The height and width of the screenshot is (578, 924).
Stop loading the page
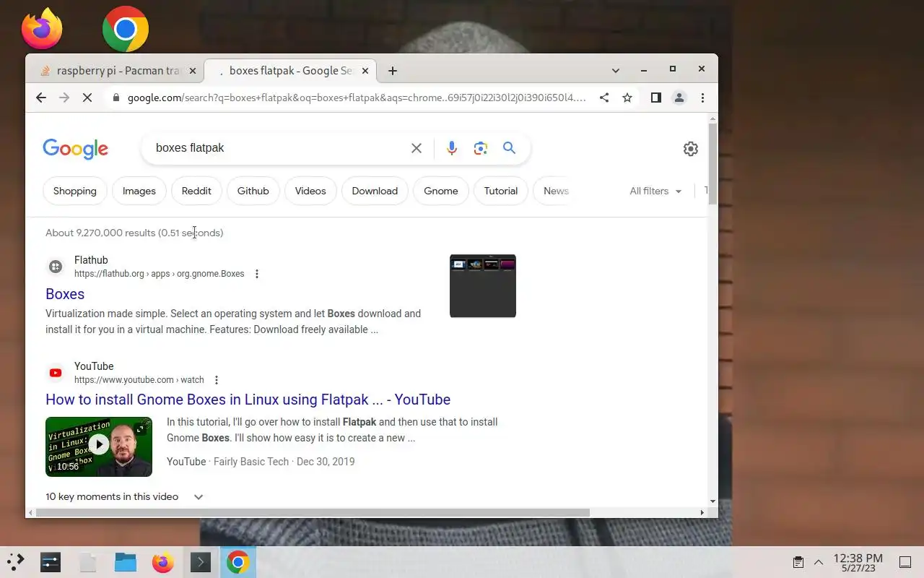click(x=87, y=98)
